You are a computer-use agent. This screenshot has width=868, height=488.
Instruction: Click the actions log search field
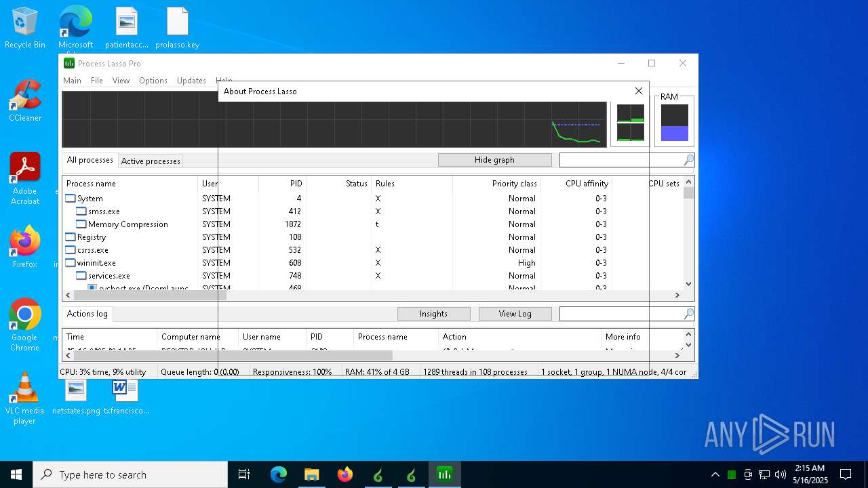click(620, 314)
